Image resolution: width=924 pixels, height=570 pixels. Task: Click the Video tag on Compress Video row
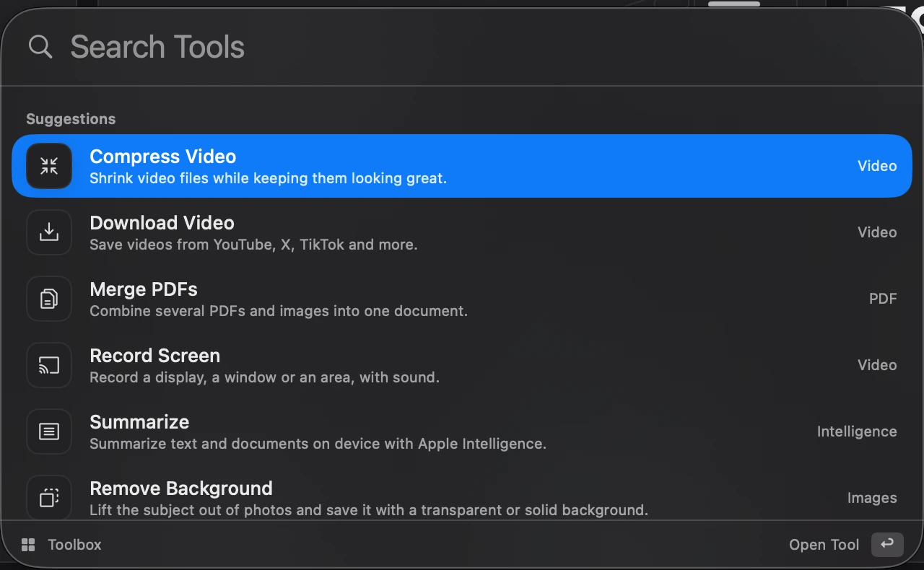coord(877,166)
